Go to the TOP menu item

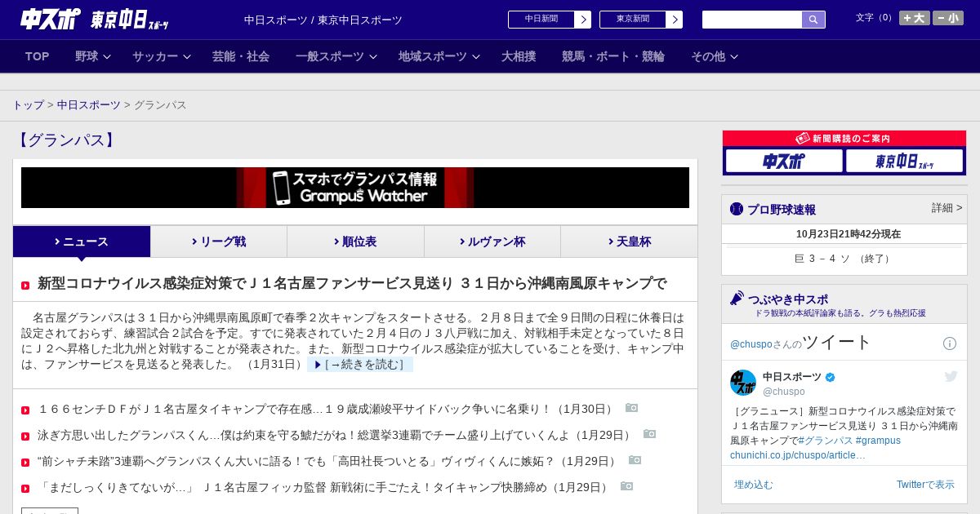(x=38, y=56)
